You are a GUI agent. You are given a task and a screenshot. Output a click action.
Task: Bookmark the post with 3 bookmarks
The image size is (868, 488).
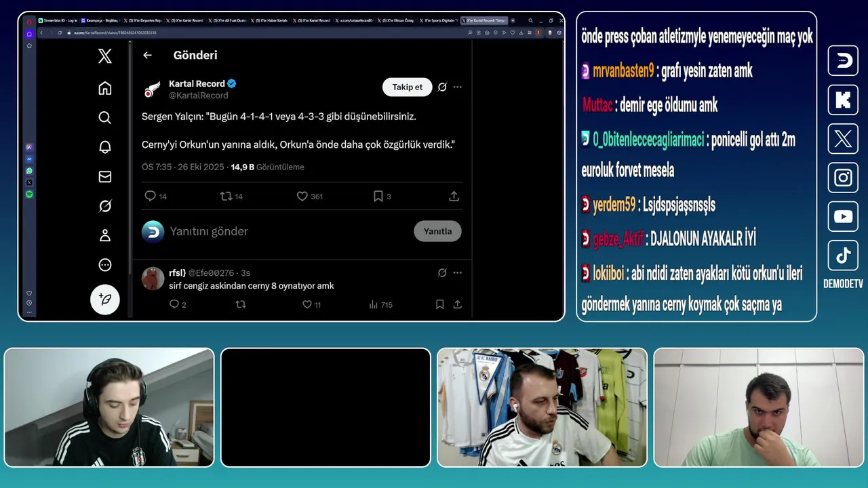(382, 196)
